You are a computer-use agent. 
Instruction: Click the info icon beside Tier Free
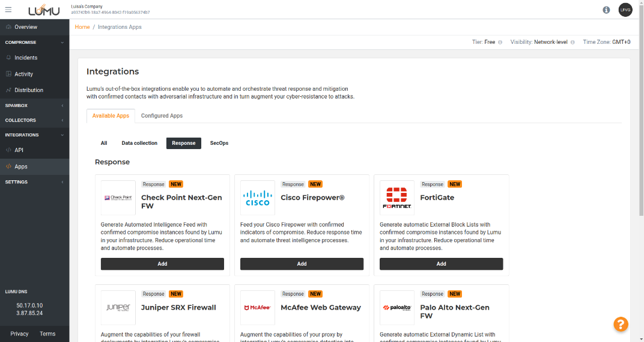coord(500,43)
